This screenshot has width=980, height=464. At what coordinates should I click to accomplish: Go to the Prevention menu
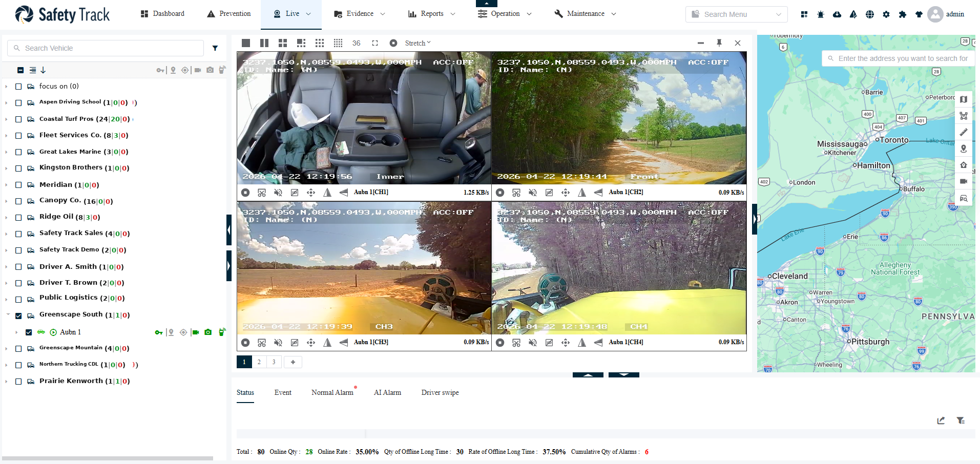229,14
